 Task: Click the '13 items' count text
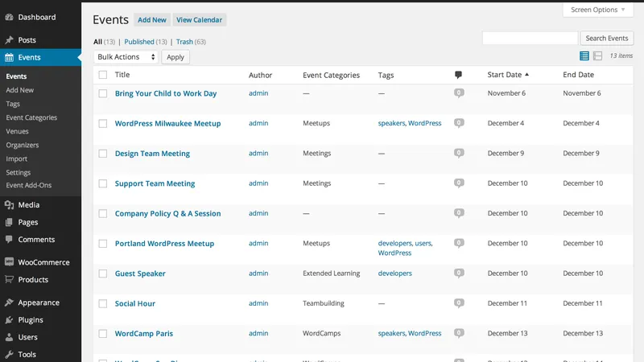click(621, 56)
